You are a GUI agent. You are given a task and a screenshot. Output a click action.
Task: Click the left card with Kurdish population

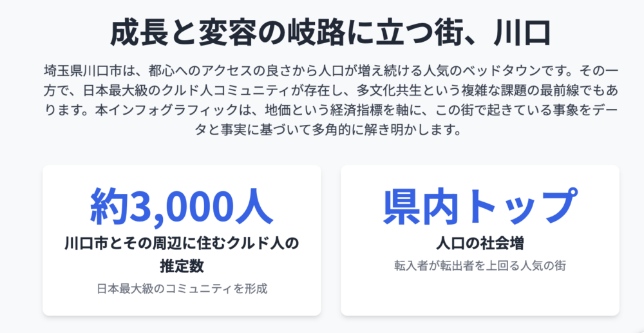click(182, 240)
